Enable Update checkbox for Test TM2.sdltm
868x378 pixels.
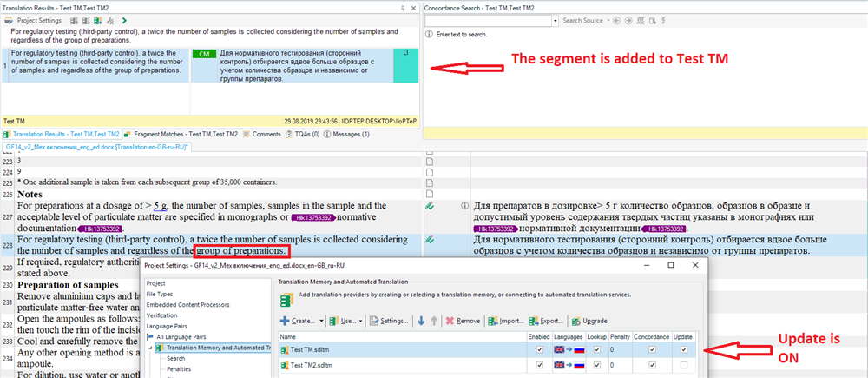click(x=684, y=365)
